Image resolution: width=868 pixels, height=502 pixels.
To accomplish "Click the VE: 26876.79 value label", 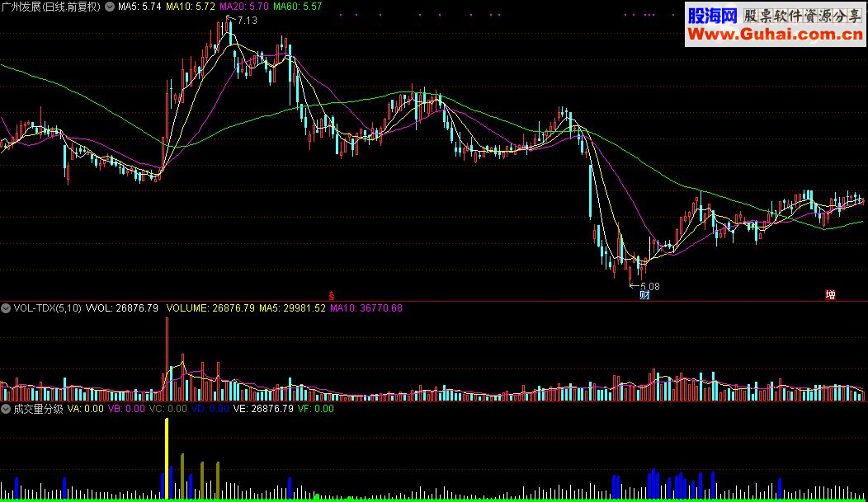I will [263, 409].
